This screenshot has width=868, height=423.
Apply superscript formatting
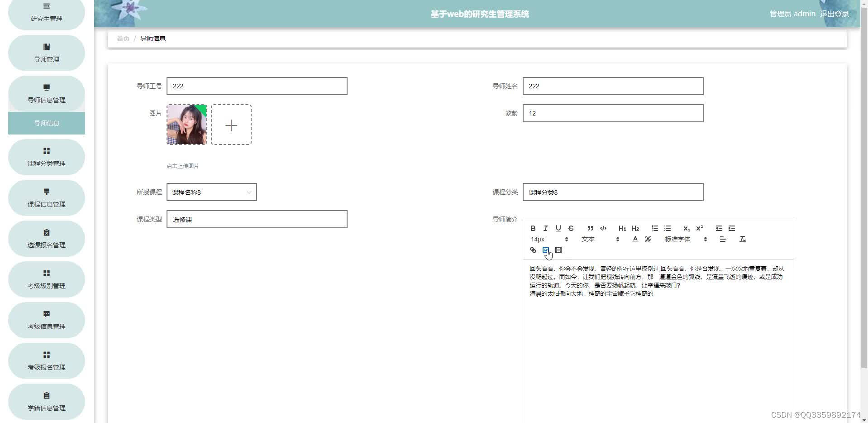pos(699,228)
